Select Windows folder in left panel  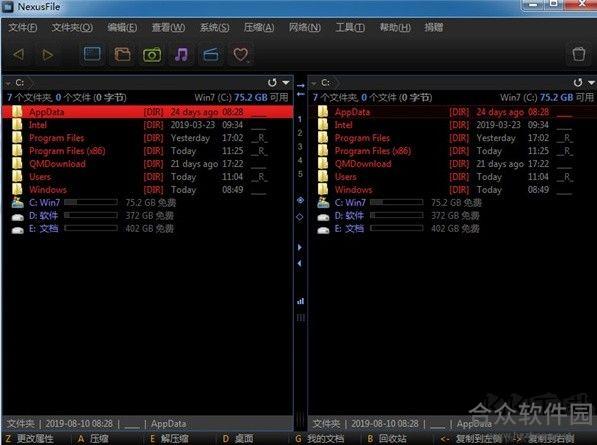(x=147, y=190)
